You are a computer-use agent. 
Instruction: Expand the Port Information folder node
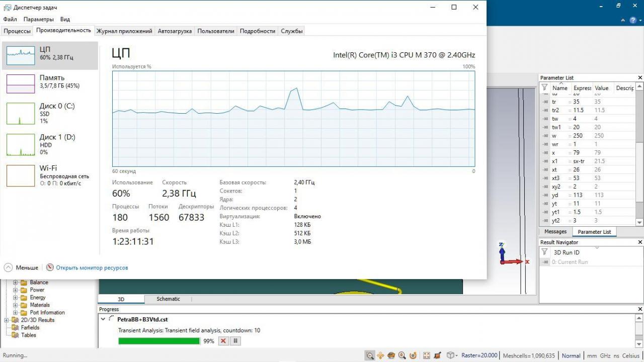coord(16,313)
